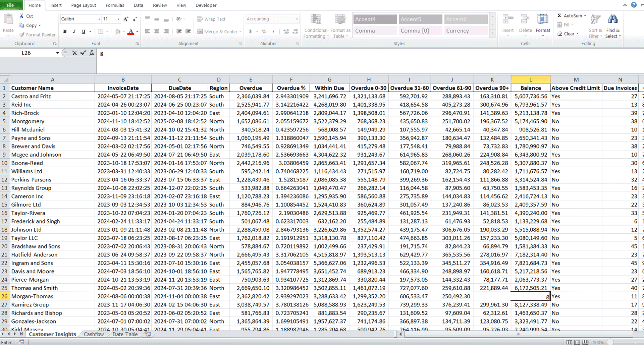Image resolution: width=644 pixels, height=345 pixels.
Task: Align text left
Action: click(x=147, y=32)
